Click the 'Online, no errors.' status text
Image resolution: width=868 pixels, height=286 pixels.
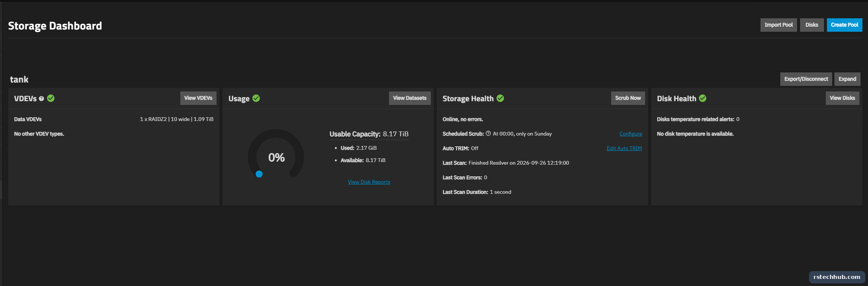point(463,119)
